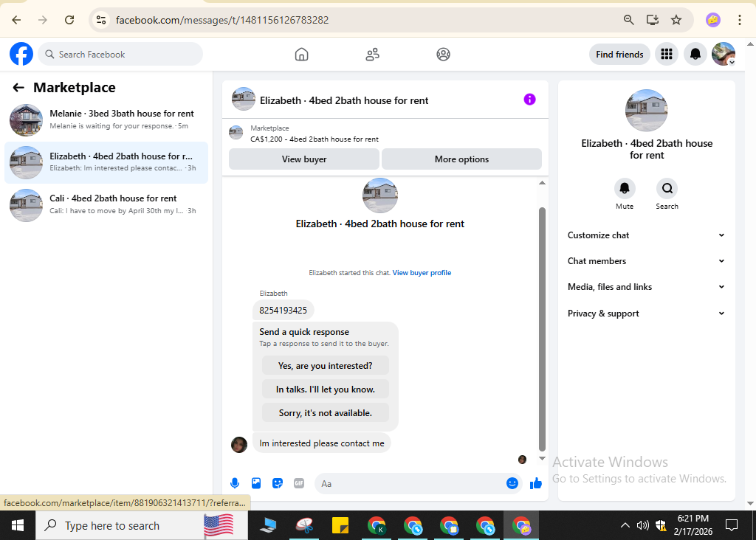Open the Notifications bell in header
Screen dimensions: 756x540
pyautogui.click(x=695, y=54)
